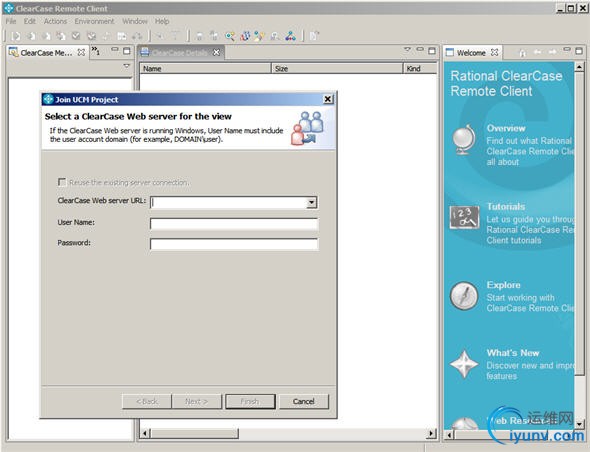590x452 pixels.
Task: Go back using the Welcome toolbar arrow
Action: 537,52
